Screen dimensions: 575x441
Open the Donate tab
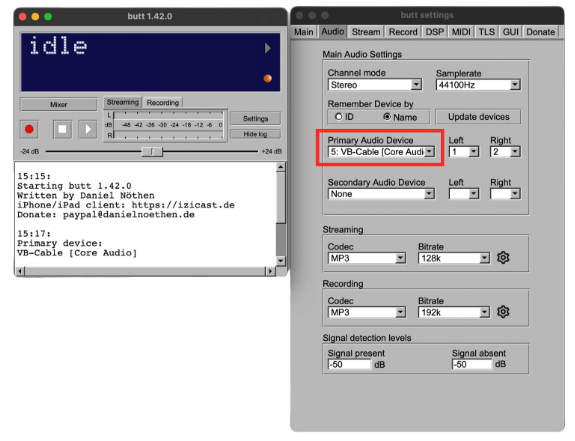tap(541, 32)
